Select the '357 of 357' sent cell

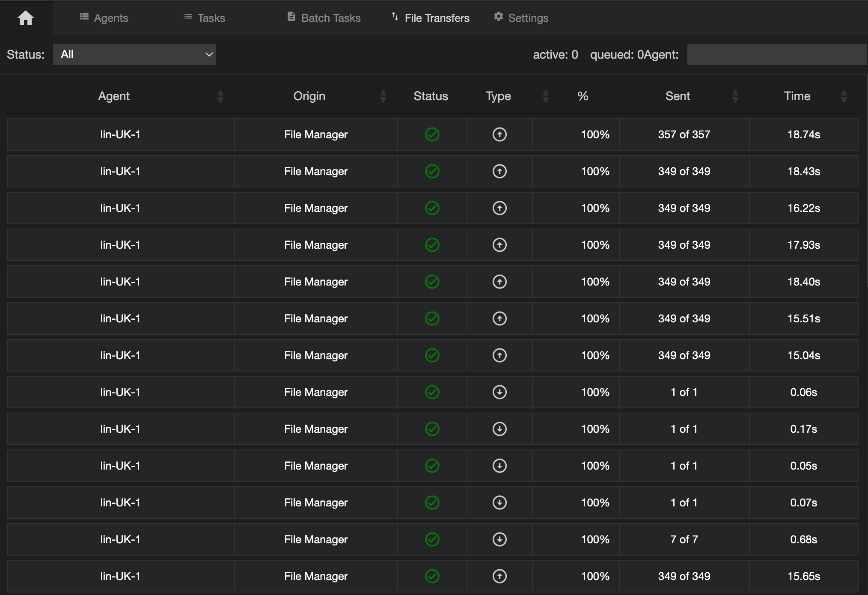(x=684, y=134)
